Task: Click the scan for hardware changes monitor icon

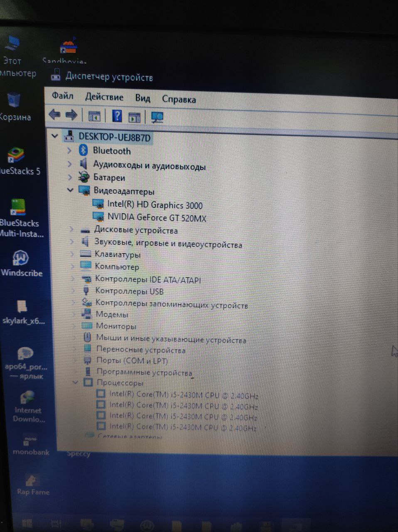Action: (x=157, y=118)
